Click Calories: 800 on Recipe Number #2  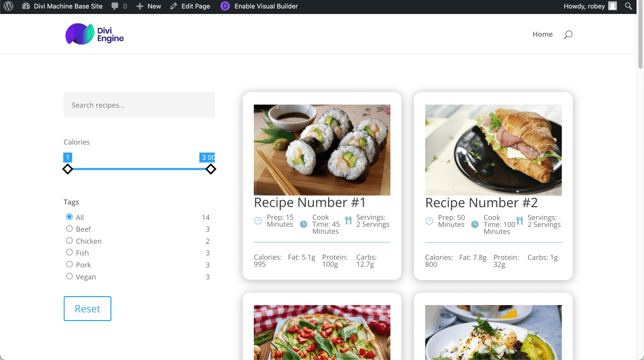coord(439,261)
